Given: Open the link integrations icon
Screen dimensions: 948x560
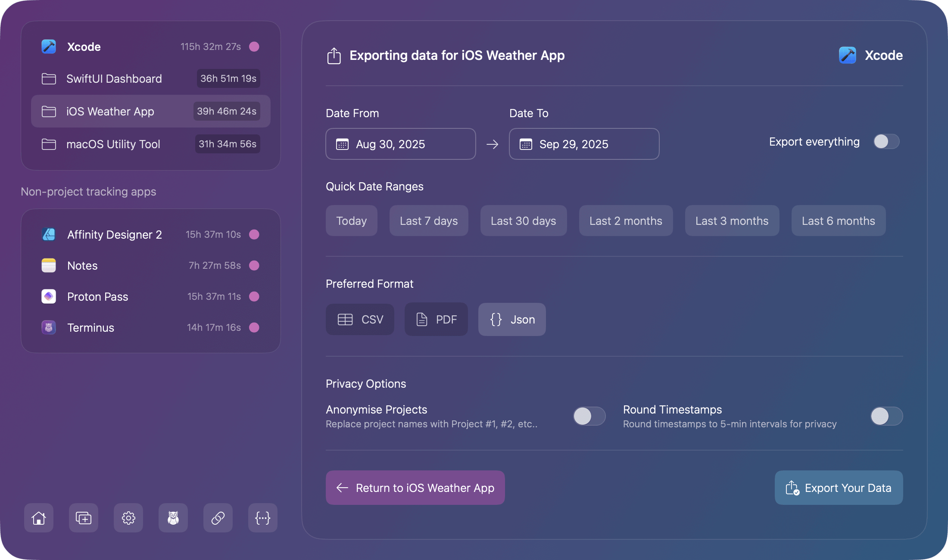Looking at the screenshot, I should pos(218,518).
